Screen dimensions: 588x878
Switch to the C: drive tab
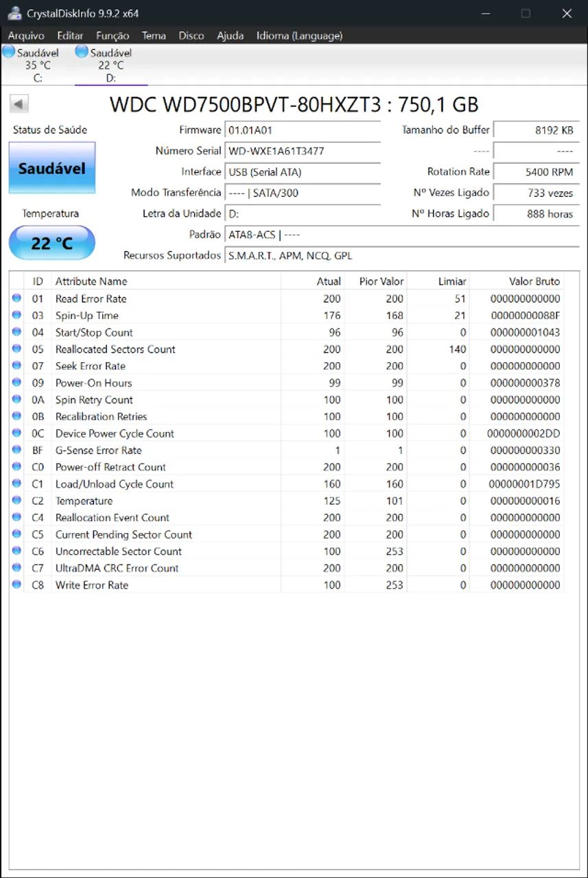(x=37, y=65)
